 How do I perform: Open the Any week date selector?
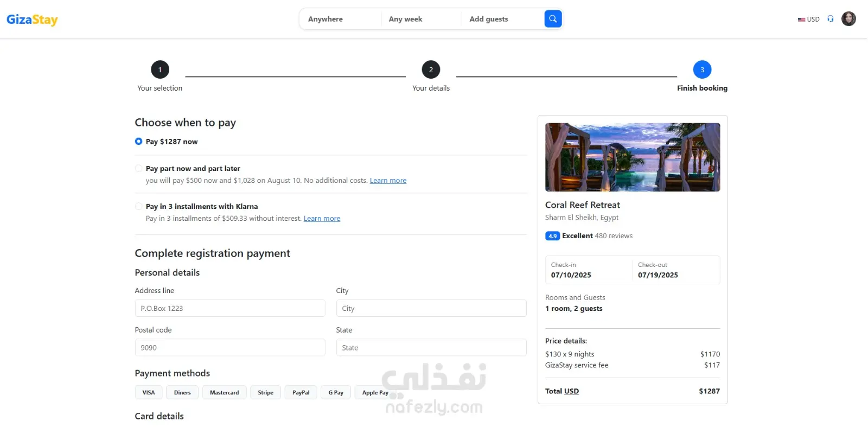coord(421,19)
